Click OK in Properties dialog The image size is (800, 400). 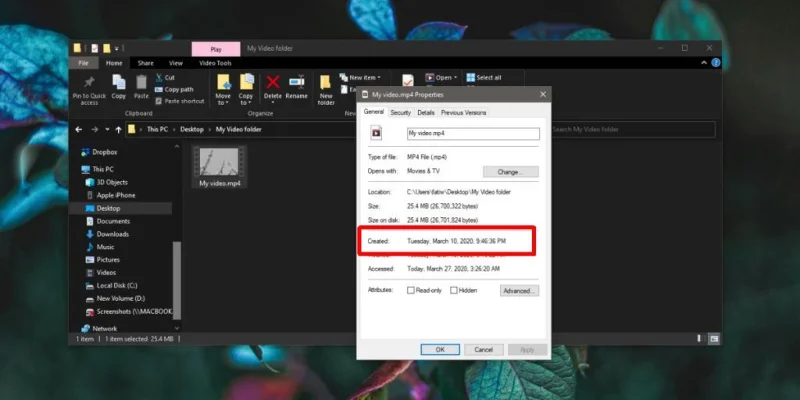tap(440, 349)
